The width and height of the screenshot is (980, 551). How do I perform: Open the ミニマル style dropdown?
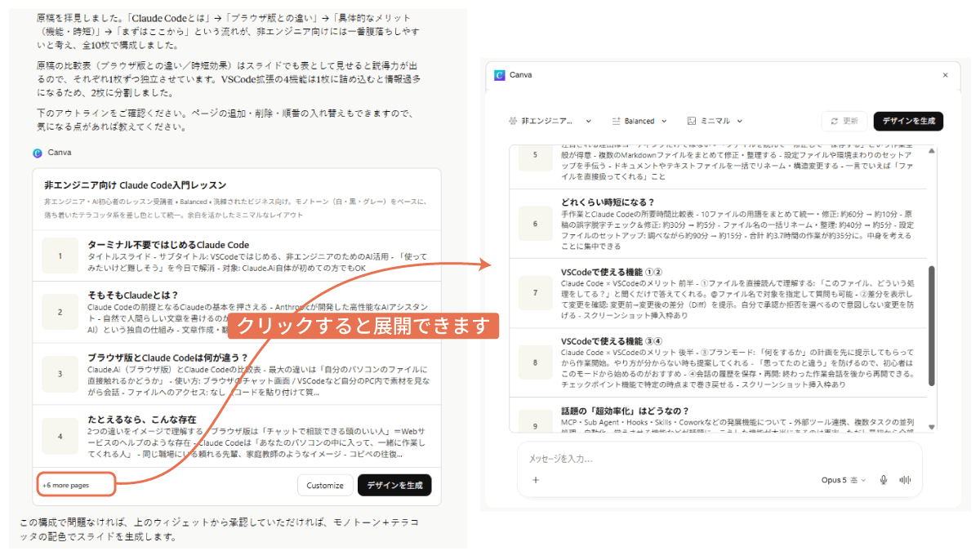[x=715, y=121]
